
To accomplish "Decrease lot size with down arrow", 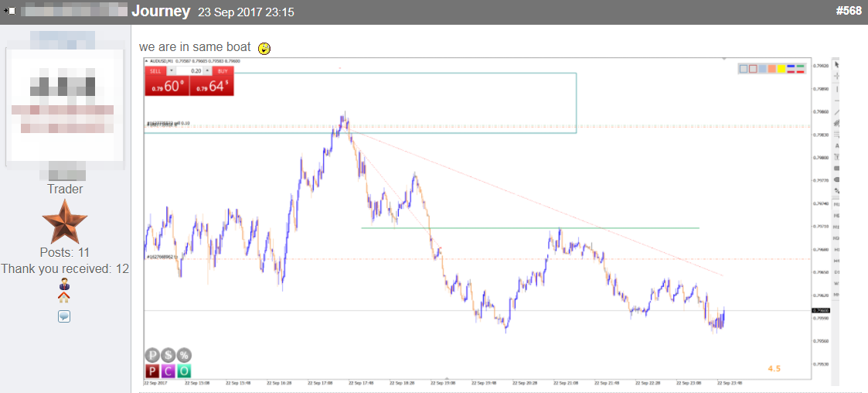I will (x=172, y=71).
